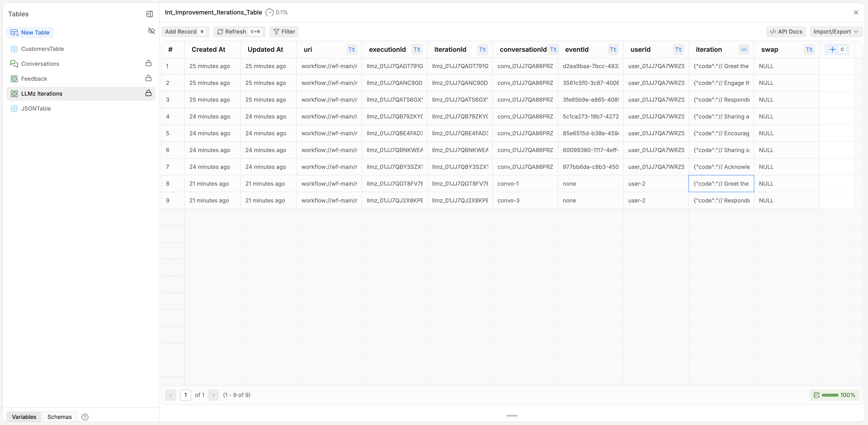
Task: Open API Docs
Action: (786, 32)
